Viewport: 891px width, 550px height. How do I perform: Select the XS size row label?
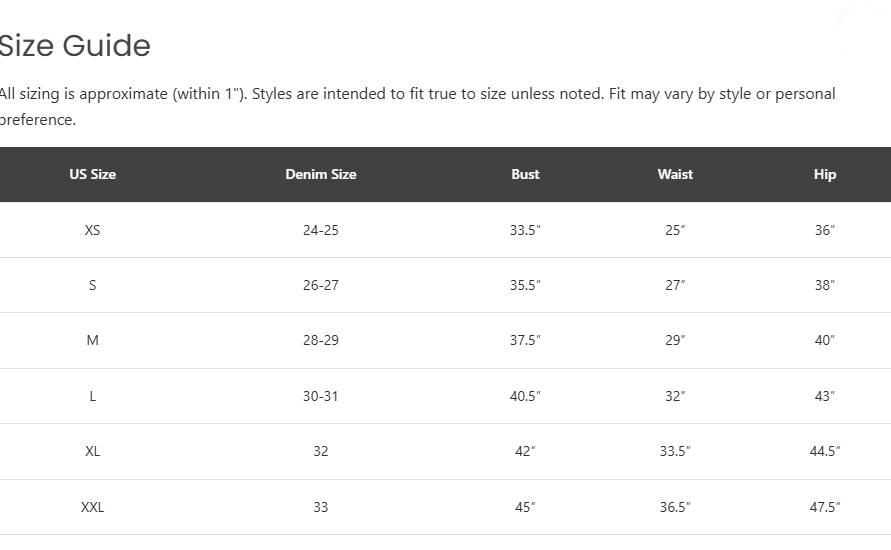[x=93, y=230]
